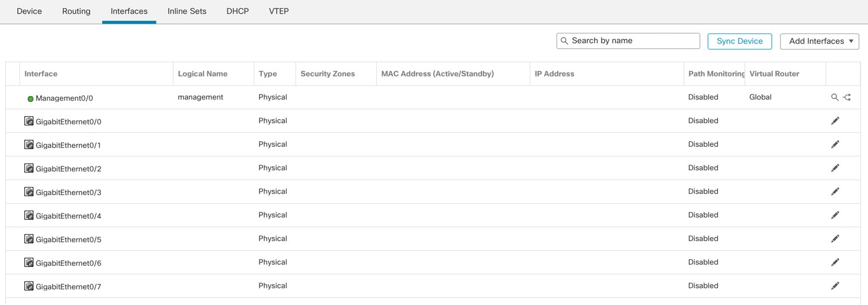Viewport: 868px width, 305px height.
Task: Edit GigabitEthernet0/0 with the pencil icon
Action: coord(835,121)
